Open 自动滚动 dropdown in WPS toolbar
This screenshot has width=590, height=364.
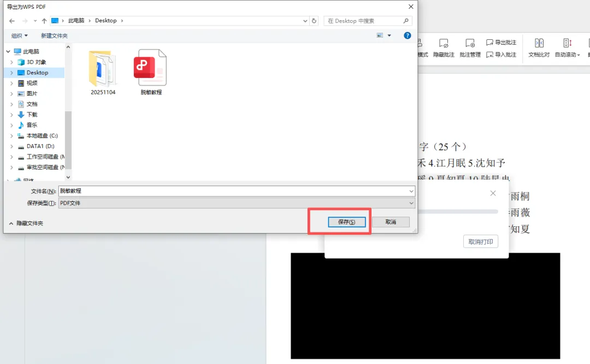(x=568, y=48)
